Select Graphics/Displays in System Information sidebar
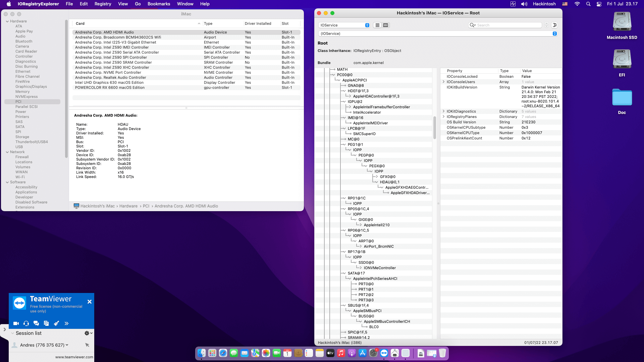644x362 pixels. 31,86
